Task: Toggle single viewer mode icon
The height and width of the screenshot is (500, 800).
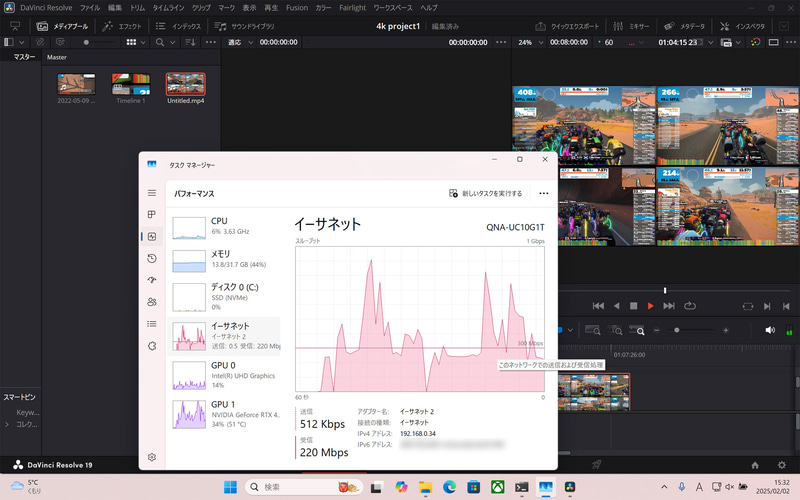Action: [773, 42]
